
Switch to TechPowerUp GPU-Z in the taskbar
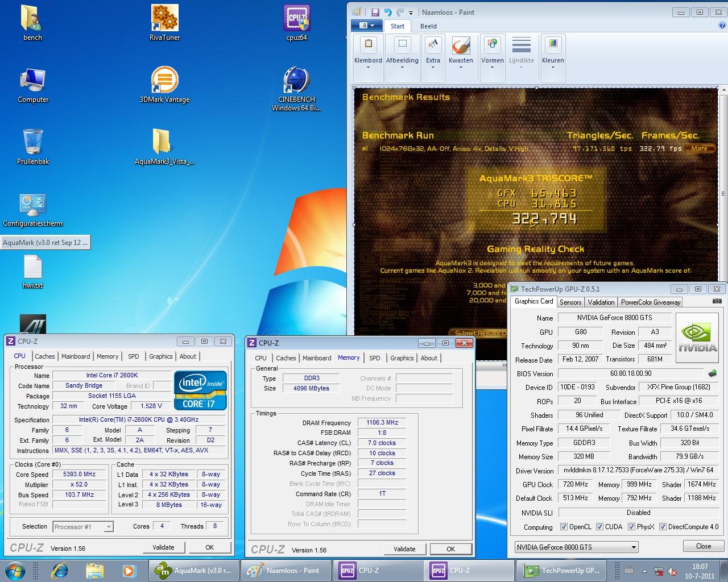tap(562, 570)
